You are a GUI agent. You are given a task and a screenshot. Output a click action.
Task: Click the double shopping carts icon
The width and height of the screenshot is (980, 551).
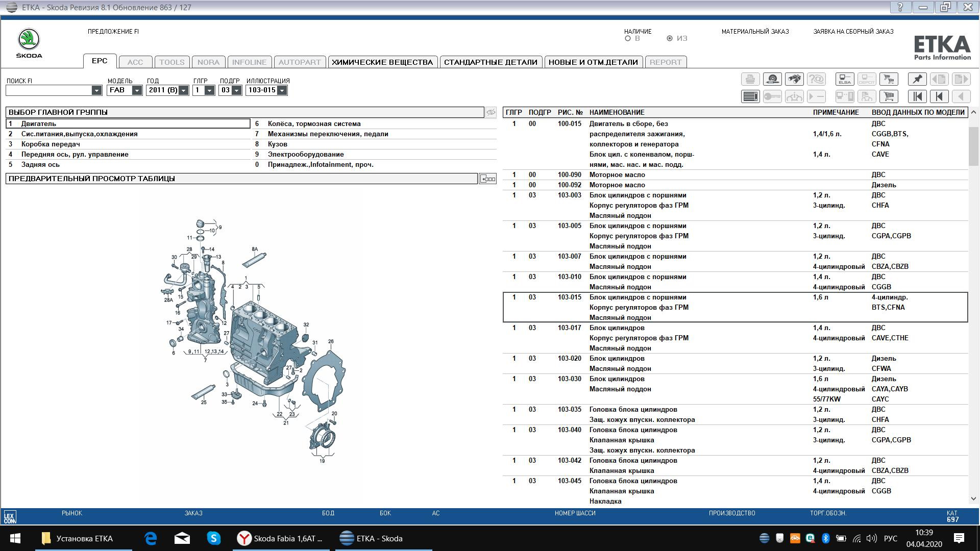pyautogui.click(x=889, y=79)
